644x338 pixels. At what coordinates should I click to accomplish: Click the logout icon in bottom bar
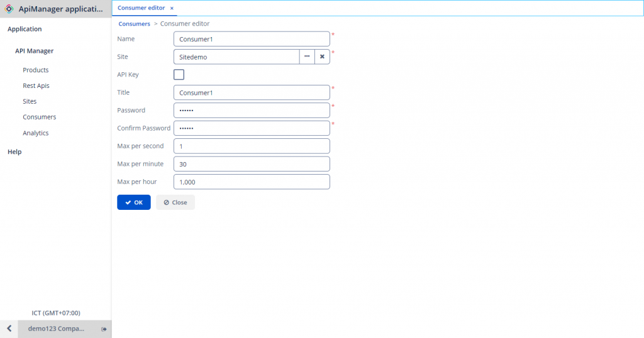[x=104, y=329]
